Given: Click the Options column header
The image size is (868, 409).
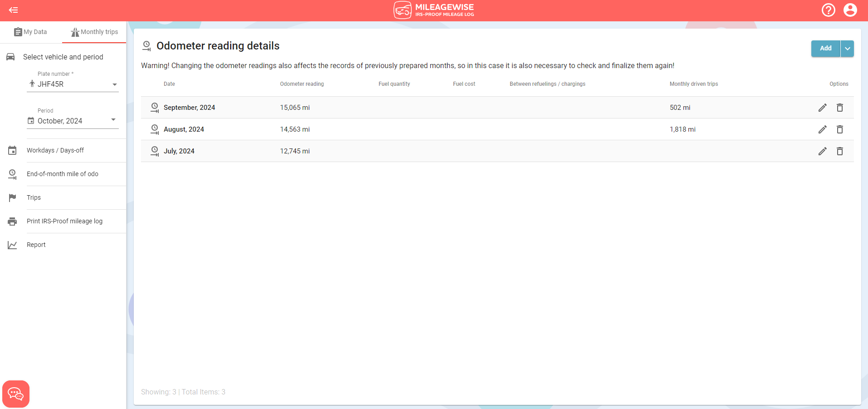Looking at the screenshot, I should pos(839,84).
